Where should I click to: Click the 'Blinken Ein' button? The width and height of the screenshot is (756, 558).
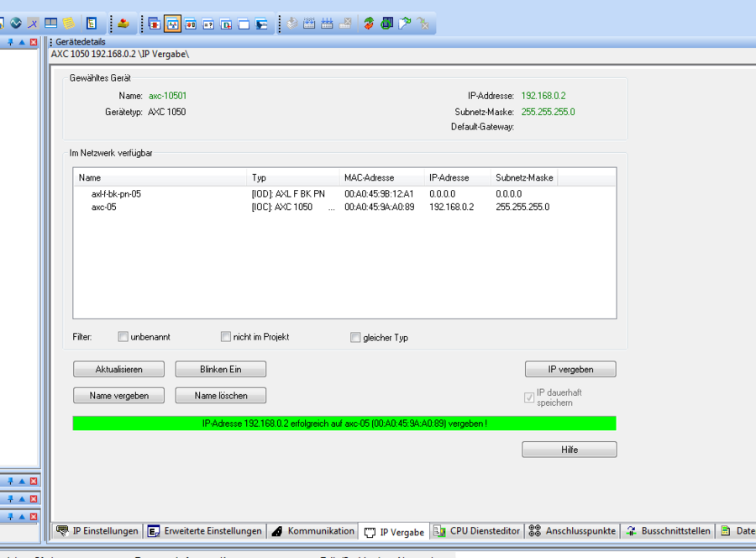[x=220, y=369]
